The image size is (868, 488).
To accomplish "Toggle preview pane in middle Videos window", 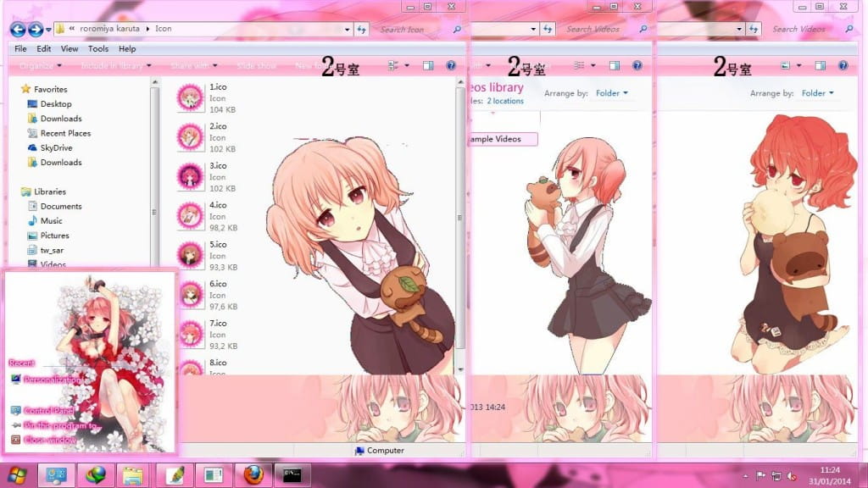I will 615,66.
